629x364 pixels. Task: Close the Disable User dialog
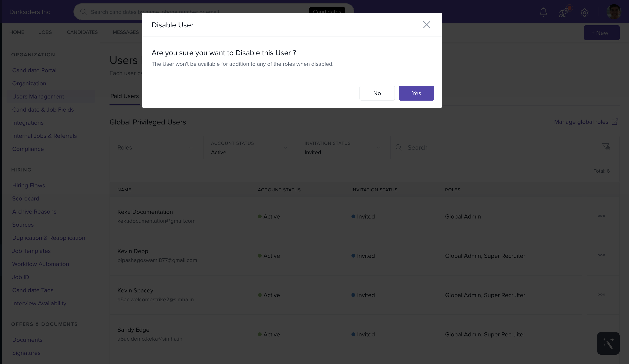(x=427, y=25)
